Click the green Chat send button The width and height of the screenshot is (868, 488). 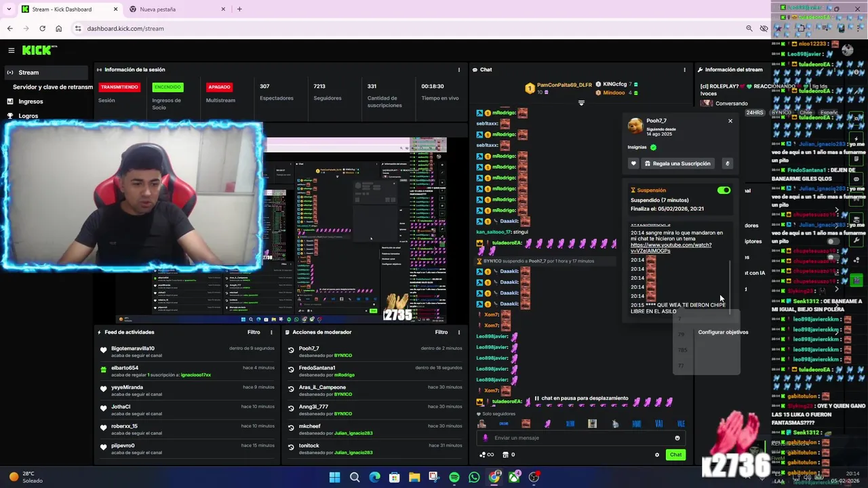click(675, 455)
